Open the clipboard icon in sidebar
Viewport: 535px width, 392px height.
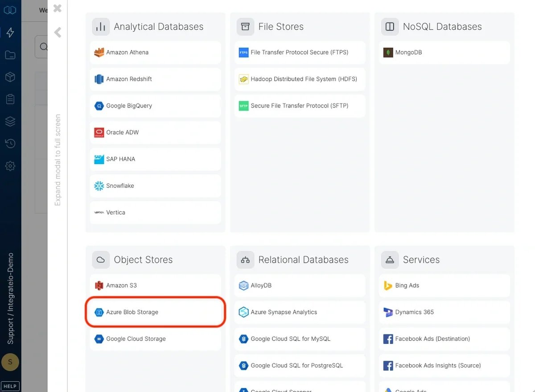pyautogui.click(x=10, y=99)
